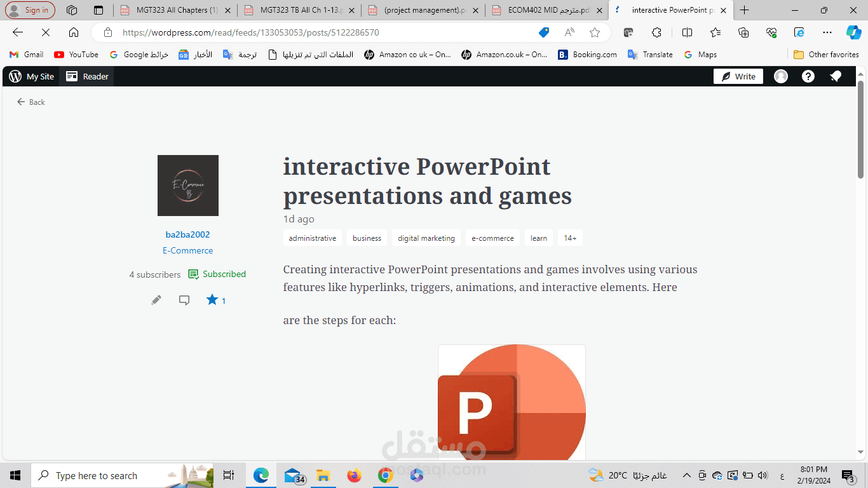Enable split screen view icon
Screen dimensions: 868x488
687,32
